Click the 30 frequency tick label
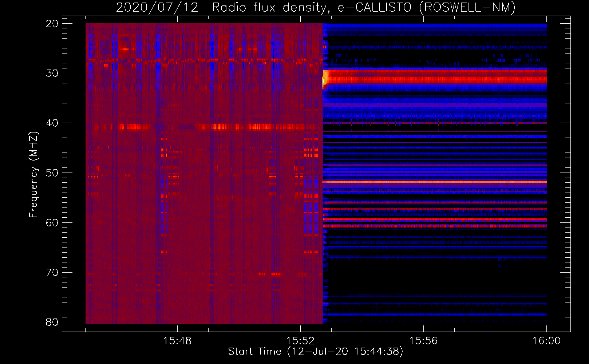 tap(52, 73)
